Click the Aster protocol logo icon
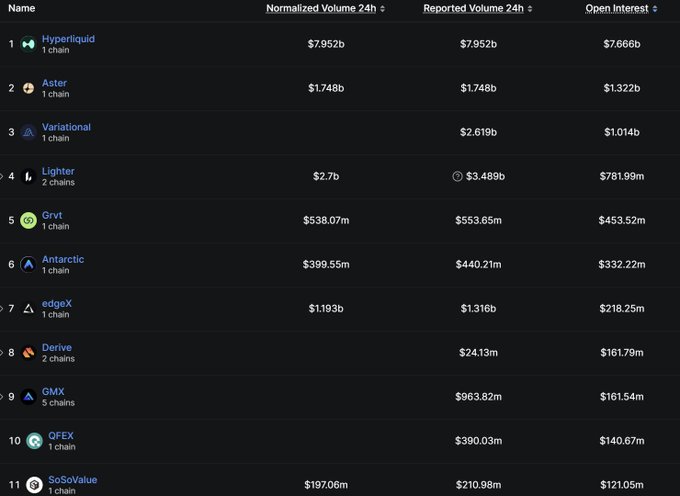 [28, 88]
